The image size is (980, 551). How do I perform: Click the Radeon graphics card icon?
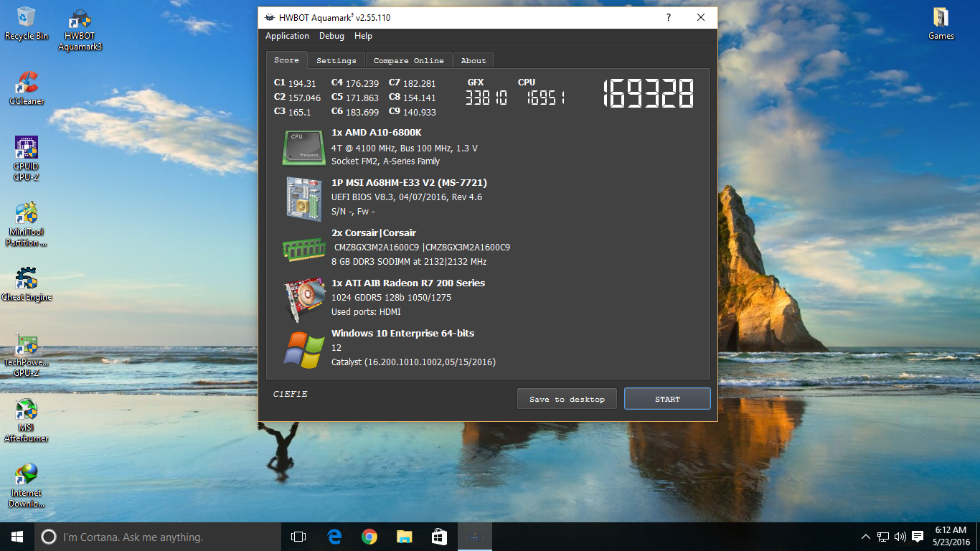[x=304, y=299]
